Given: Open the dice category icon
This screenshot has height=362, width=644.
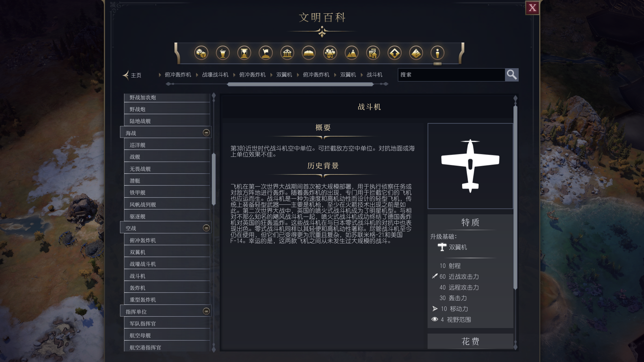Looking at the screenshot, I should point(201,53).
